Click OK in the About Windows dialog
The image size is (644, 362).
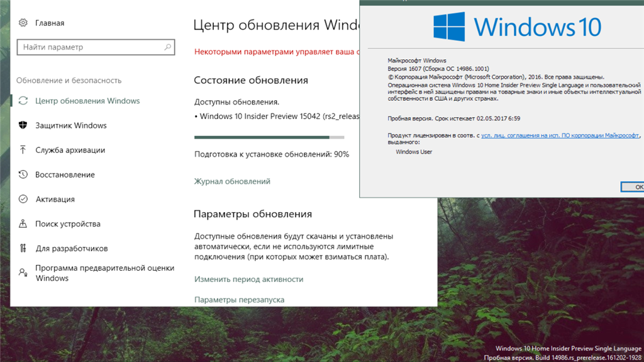tap(633, 187)
